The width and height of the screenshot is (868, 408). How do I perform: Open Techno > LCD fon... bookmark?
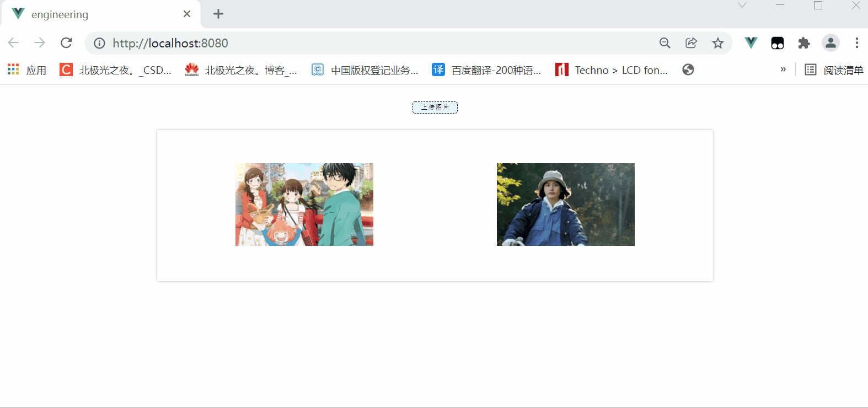612,70
